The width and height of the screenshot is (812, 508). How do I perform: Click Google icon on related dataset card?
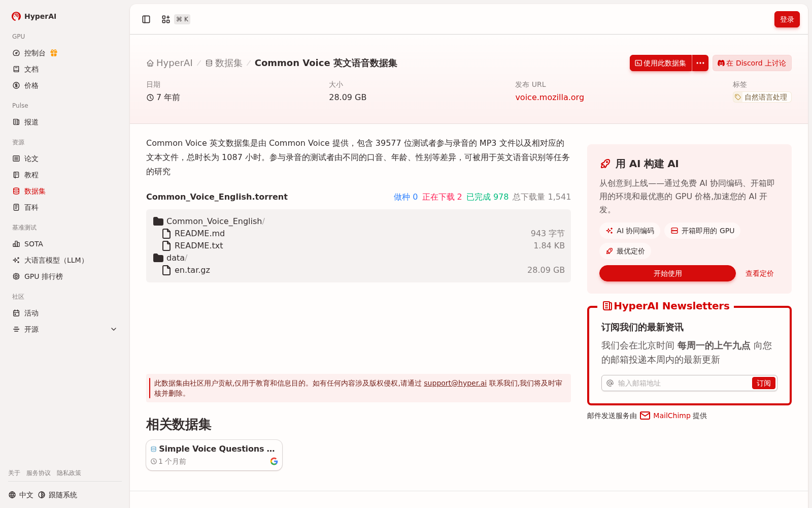pos(274,461)
